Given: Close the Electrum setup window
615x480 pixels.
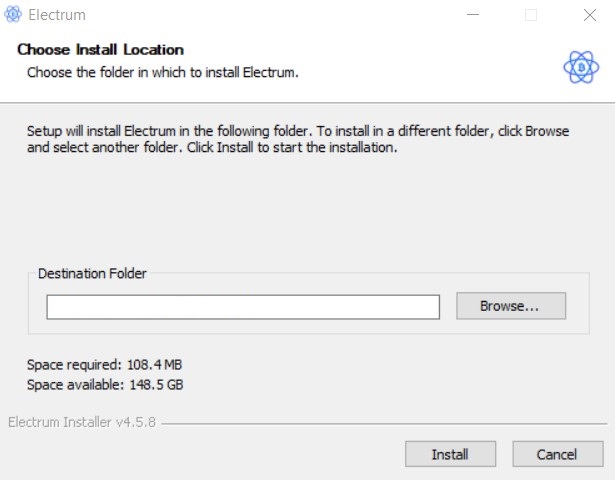Looking at the screenshot, I should tap(590, 15).
